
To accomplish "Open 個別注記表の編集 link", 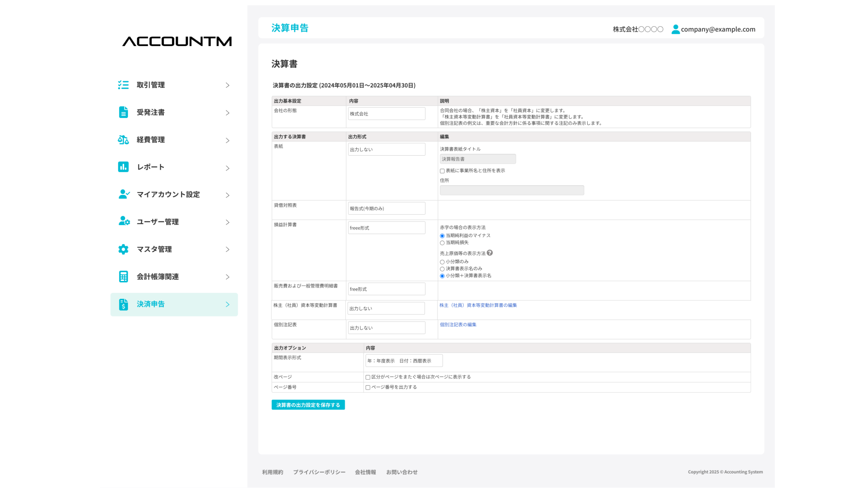I will pos(458,325).
